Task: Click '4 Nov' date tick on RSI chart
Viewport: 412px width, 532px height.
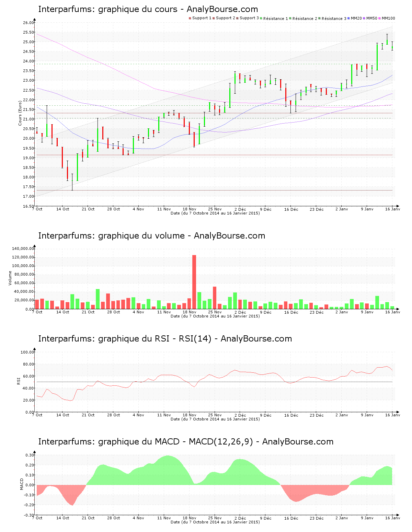Action: [x=138, y=415]
